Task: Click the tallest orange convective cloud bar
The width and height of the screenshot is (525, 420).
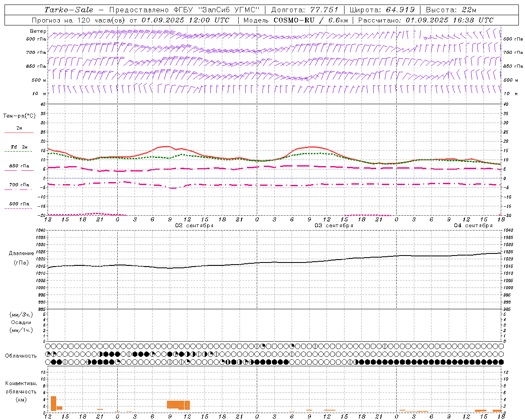Action: click(x=53, y=403)
